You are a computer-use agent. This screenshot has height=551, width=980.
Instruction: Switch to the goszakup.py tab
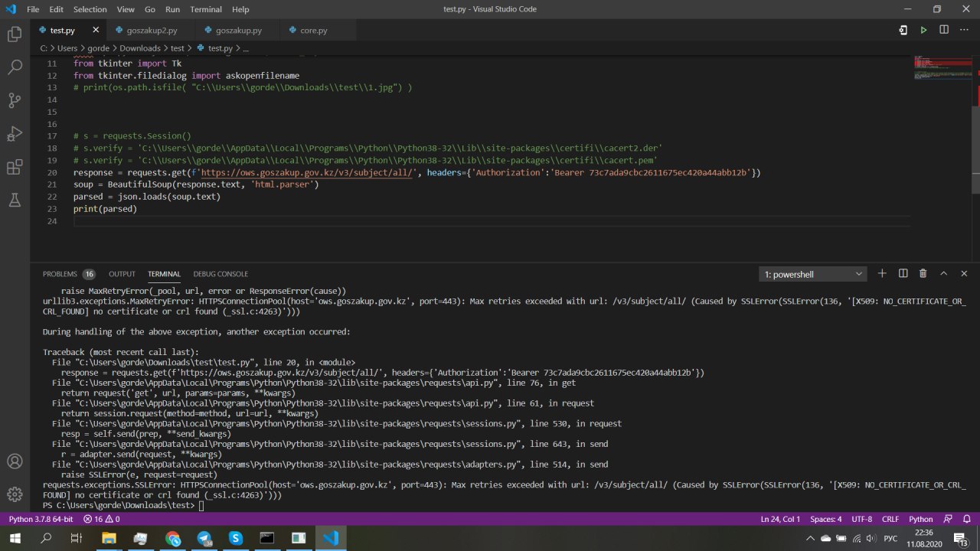[238, 31]
